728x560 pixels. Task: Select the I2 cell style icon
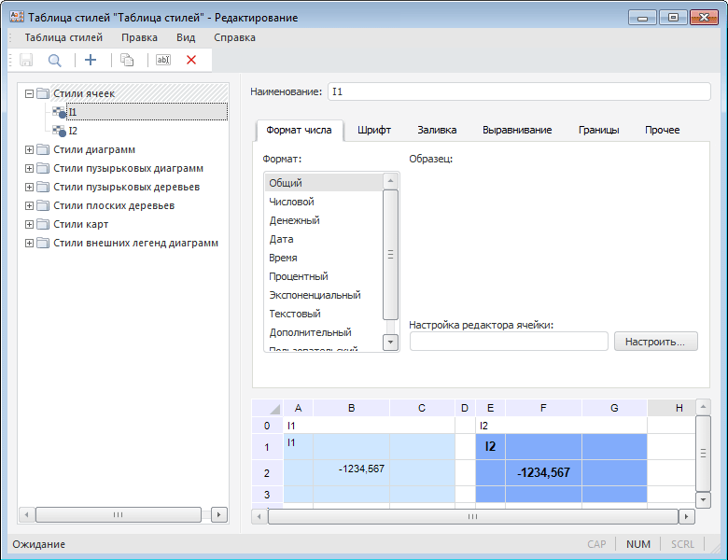tap(60, 131)
